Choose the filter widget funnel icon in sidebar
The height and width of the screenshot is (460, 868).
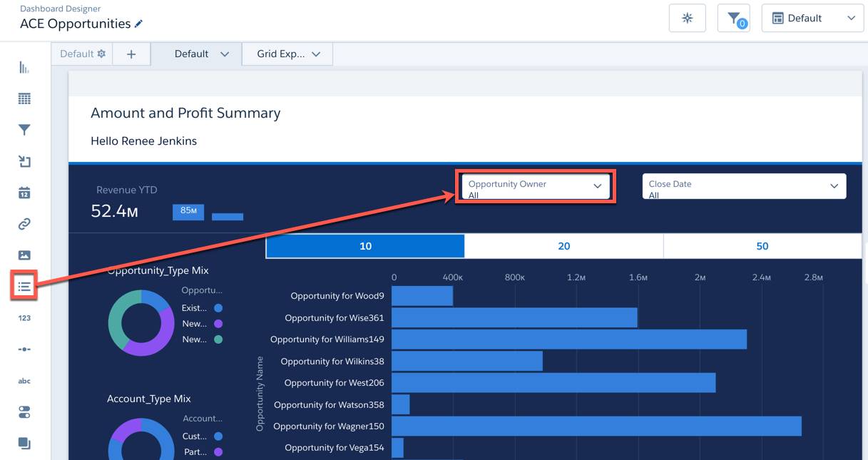coord(24,130)
